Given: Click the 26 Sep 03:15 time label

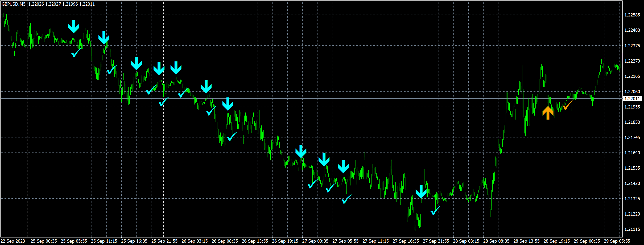Looking at the screenshot, I should [x=194, y=241].
